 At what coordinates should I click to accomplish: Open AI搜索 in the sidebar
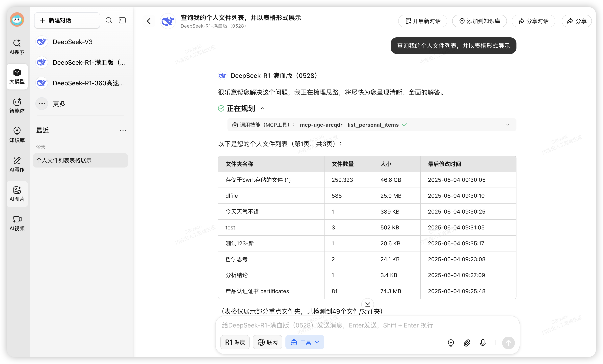click(x=17, y=47)
